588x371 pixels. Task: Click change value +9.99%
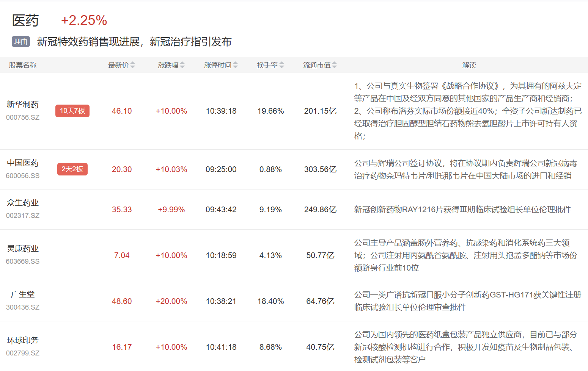coord(171,210)
